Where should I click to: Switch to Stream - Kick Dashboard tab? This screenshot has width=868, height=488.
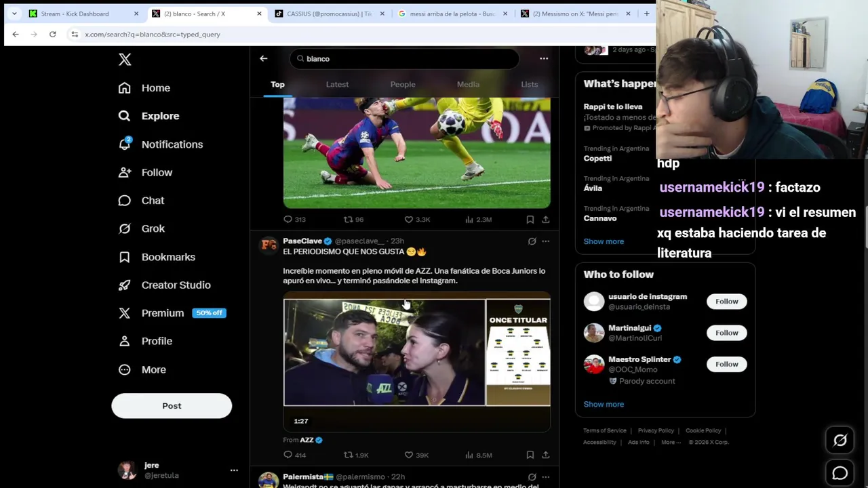tap(83, 14)
